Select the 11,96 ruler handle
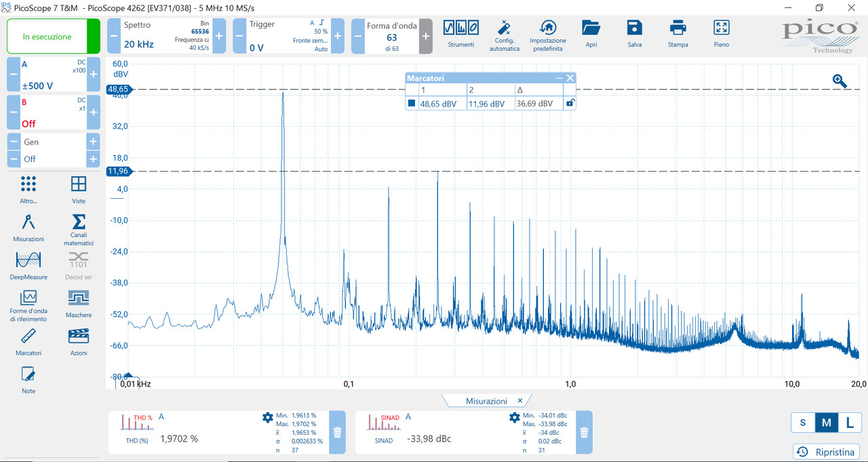This screenshot has width=868, height=462. pos(120,171)
